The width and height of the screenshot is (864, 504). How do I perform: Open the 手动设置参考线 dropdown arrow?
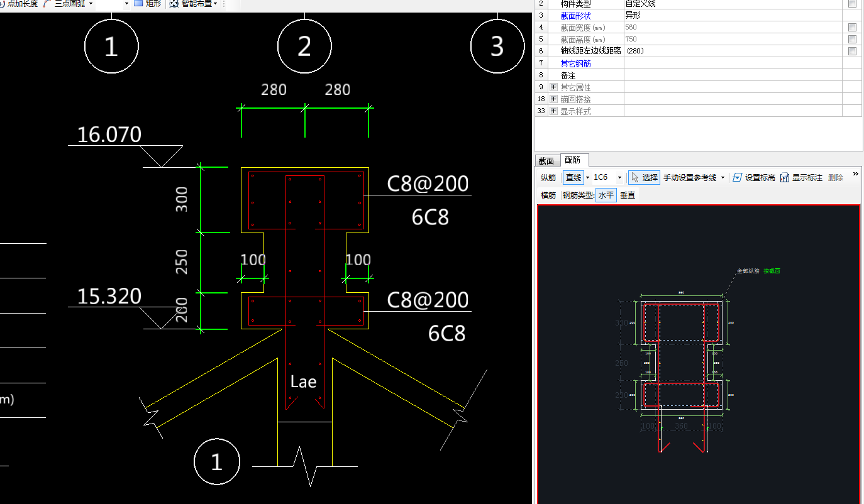point(723,178)
